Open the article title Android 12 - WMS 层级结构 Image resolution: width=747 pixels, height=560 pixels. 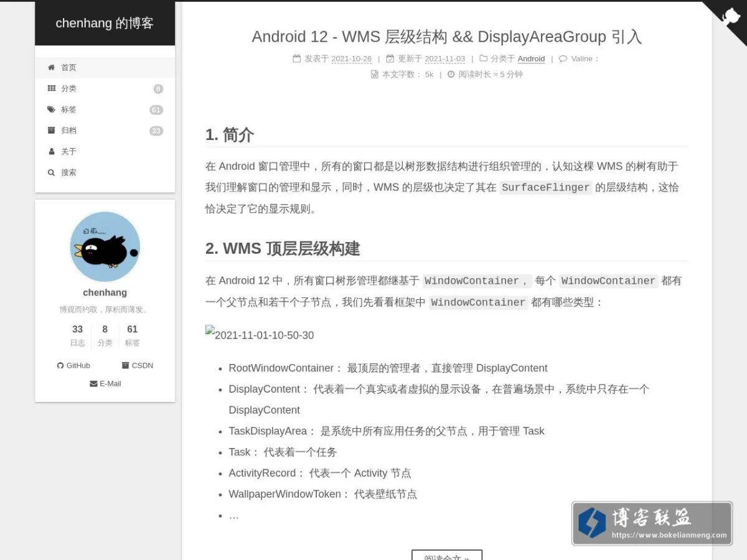click(446, 37)
